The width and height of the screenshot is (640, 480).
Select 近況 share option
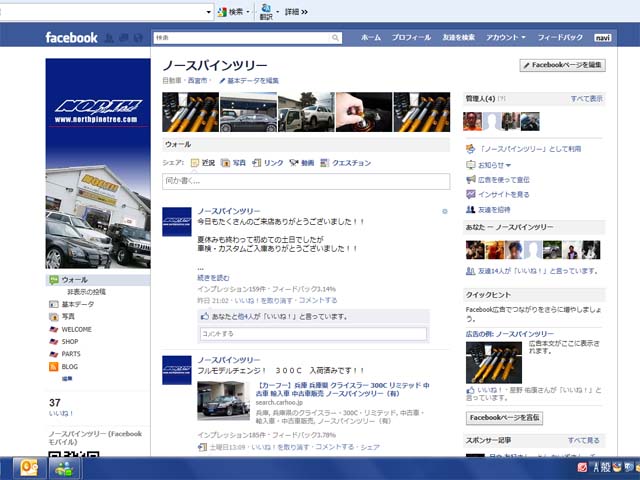[x=203, y=163]
